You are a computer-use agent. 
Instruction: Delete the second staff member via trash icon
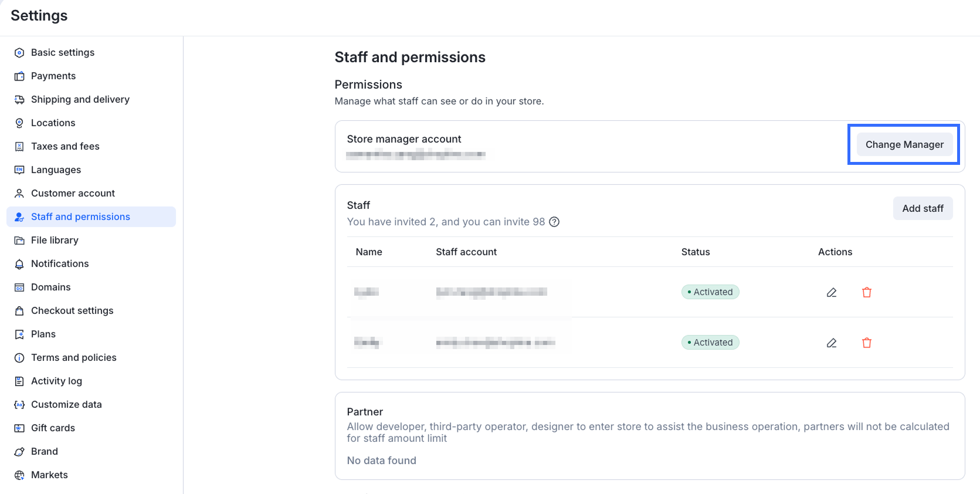click(x=867, y=343)
